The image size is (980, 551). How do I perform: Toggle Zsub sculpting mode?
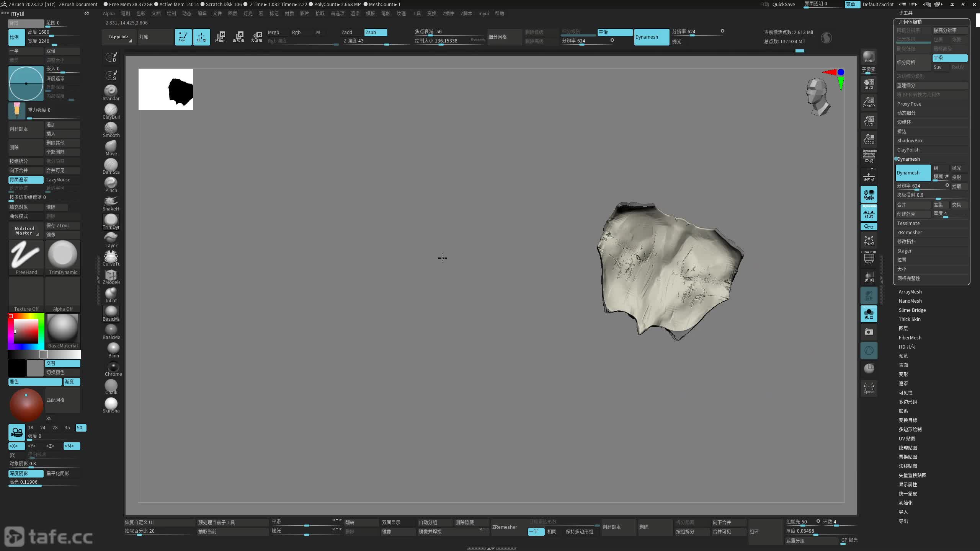point(375,32)
